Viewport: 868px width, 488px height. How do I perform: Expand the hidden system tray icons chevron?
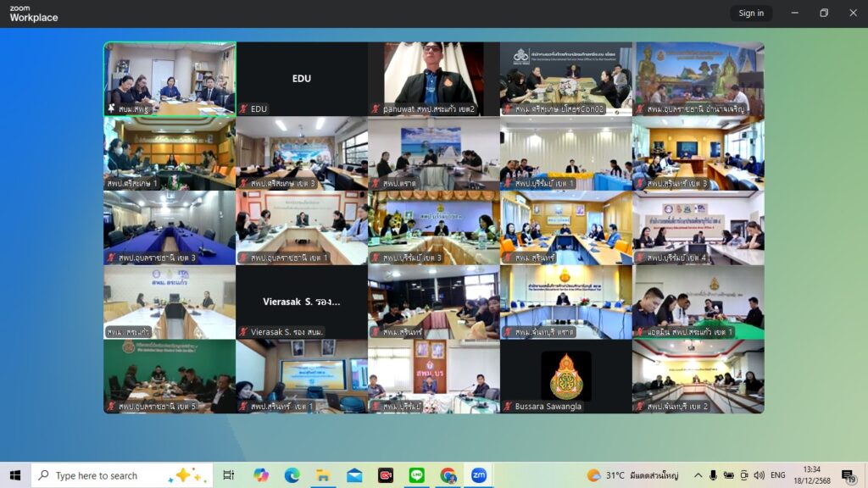pos(698,475)
